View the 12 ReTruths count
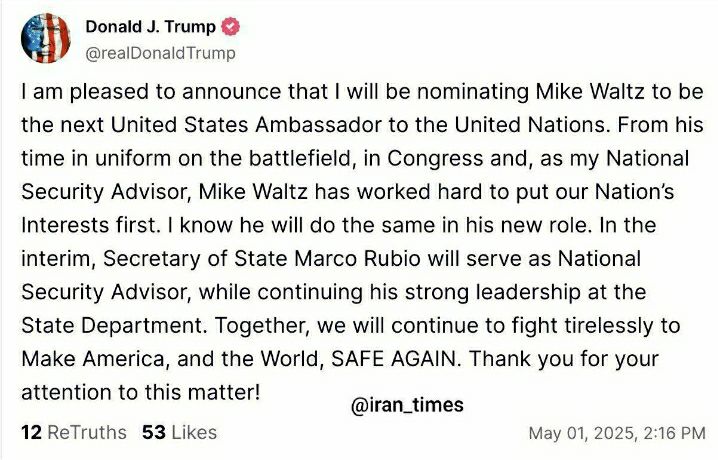 pyautogui.click(x=74, y=432)
